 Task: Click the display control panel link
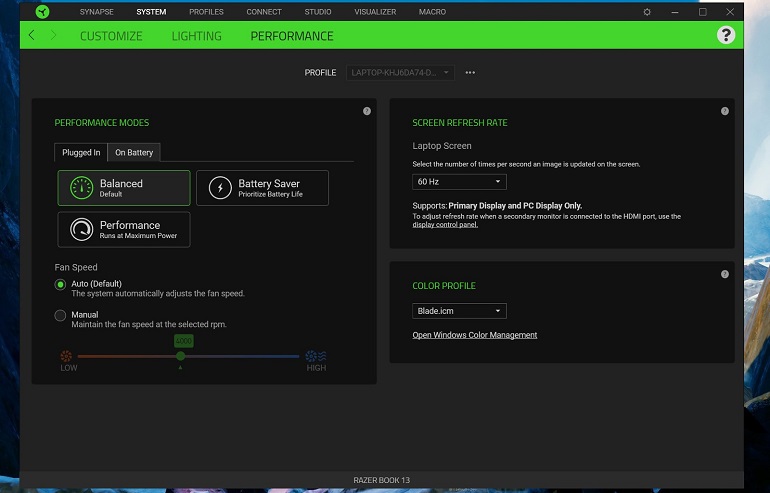click(x=445, y=225)
